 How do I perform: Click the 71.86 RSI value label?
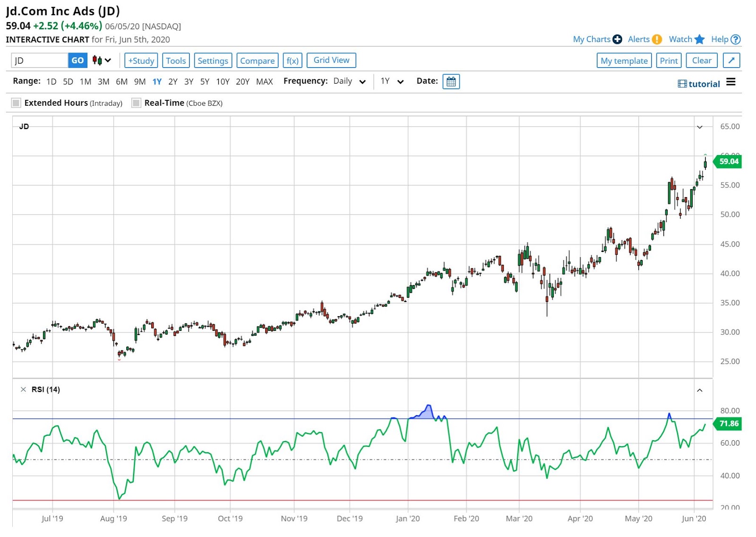[x=728, y=424]
